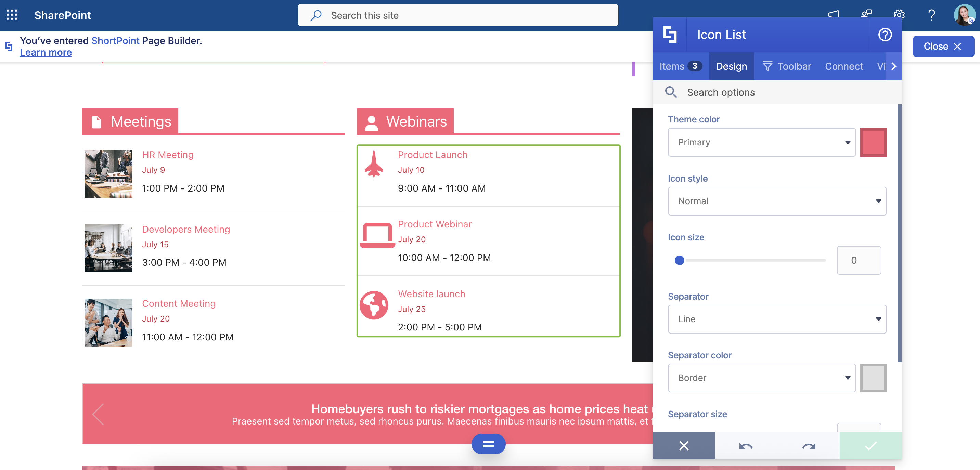
Task: Click the Learn more link
Action: (x=46, y=52)
